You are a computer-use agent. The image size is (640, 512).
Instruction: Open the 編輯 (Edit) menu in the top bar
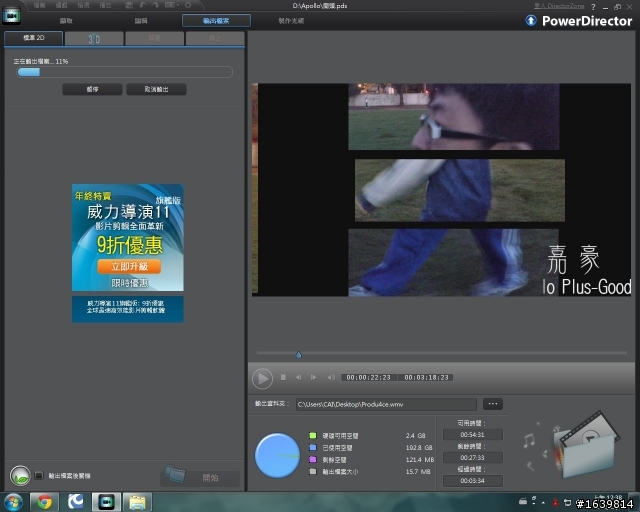[x=61, y=5]
